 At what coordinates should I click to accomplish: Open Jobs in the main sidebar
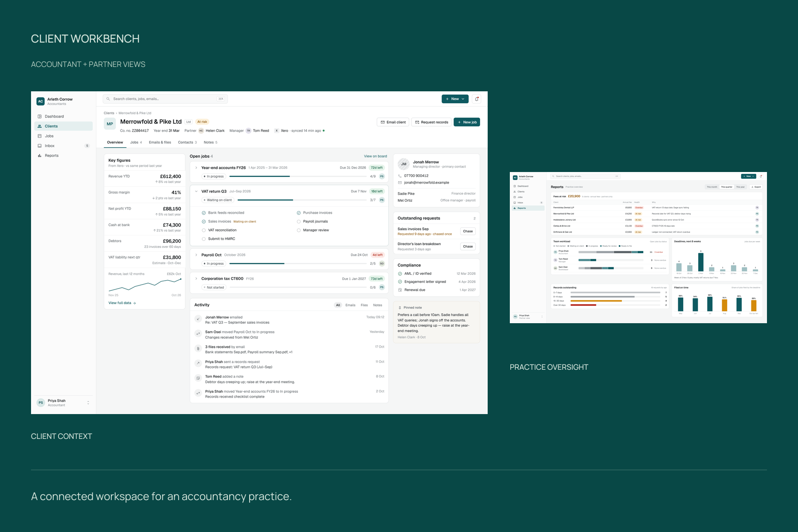[x=63, y=136]
